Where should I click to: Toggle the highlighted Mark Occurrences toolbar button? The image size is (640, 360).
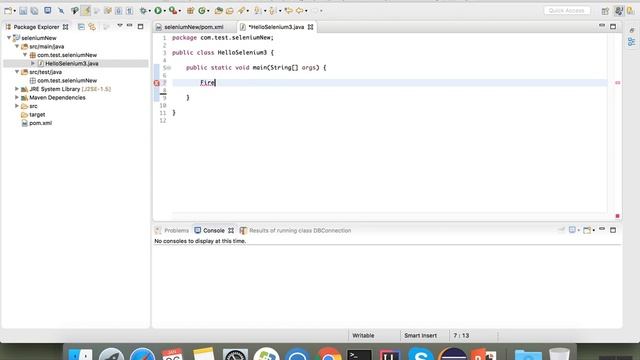(x=86, y=11)
